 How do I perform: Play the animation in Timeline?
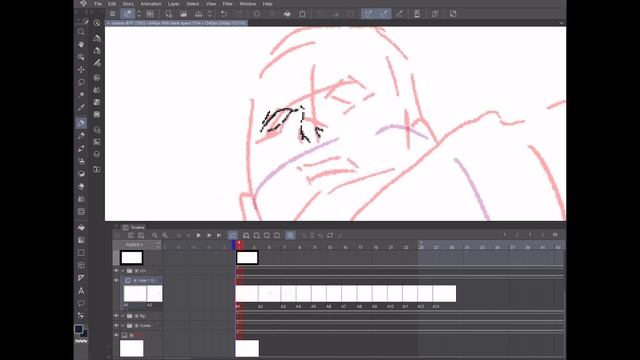point(198,236)
